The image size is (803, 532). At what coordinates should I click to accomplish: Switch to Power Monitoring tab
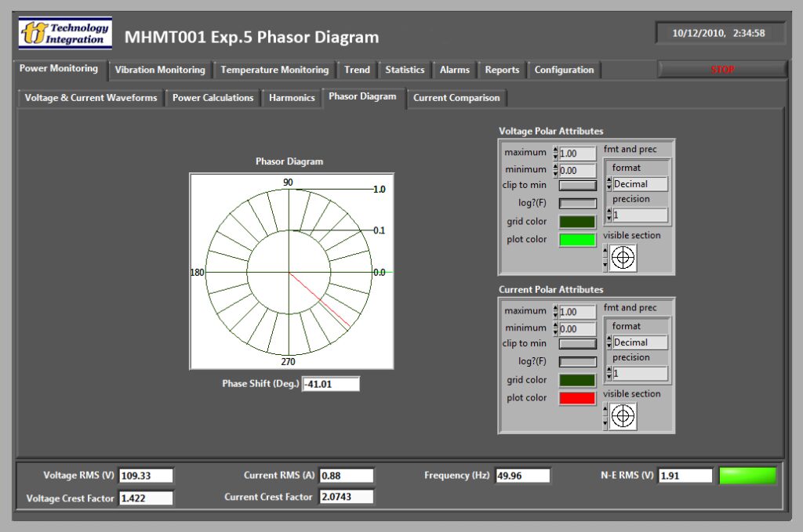[59, 68]
